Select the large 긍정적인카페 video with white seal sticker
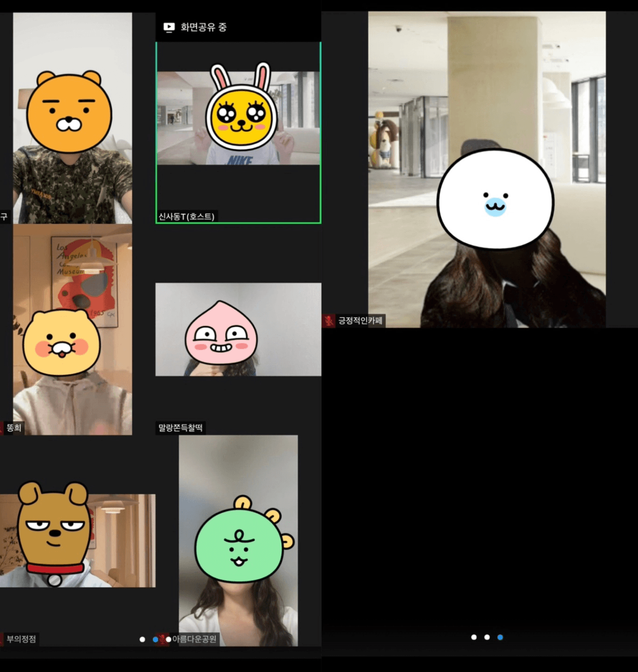 tap(487, 169)
